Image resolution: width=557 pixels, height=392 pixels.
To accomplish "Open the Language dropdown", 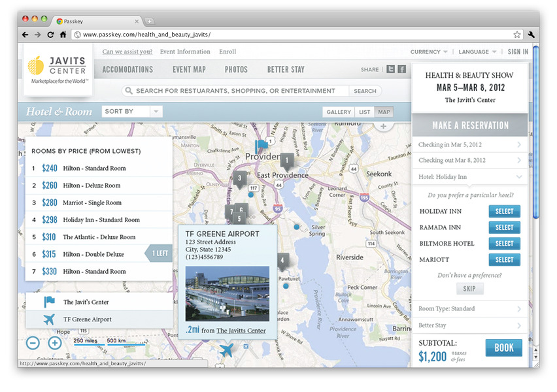I will pos(477,52).
